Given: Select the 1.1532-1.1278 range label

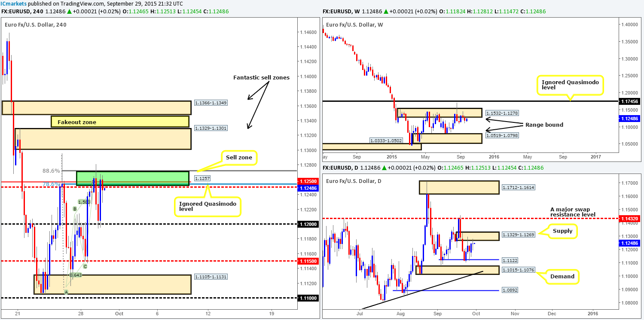Looking at the screenshot, I should (x=501, y=113).
